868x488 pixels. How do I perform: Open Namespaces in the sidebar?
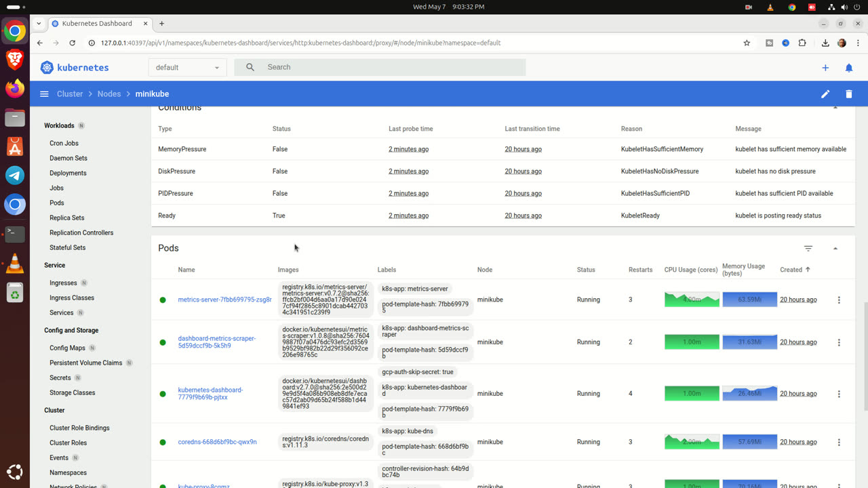pyautogui.click(x=68, y=472)
